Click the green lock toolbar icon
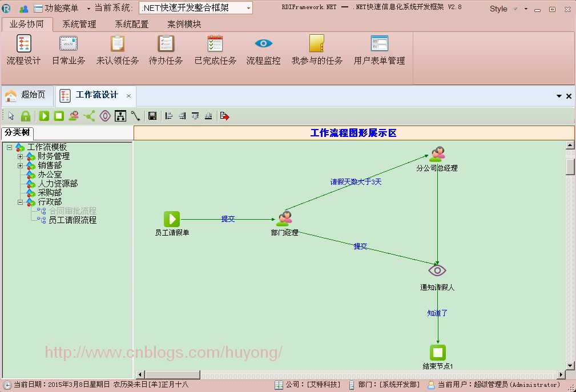Viewport: 576px width, 392px height. point(25,116)
